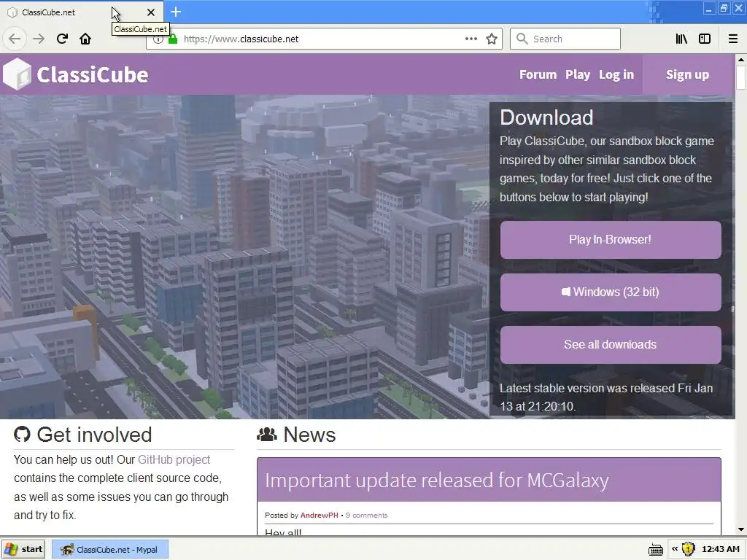Go back with the browser back arrow

pyautogui.click(x=15, y=39)
